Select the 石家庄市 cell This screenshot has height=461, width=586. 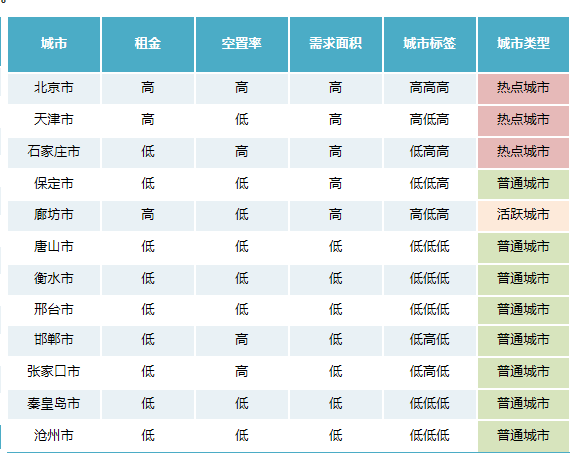pos(54,152)
